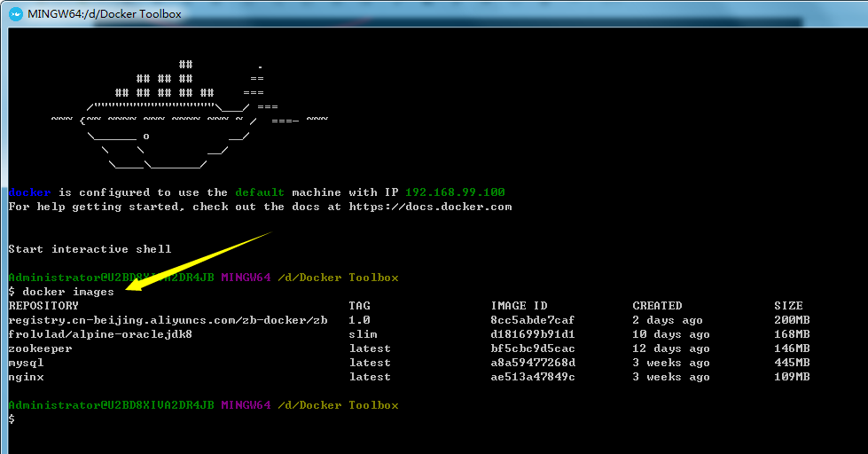Viewport: 868px width, 454px height.
Task: Click the window title MINGW64:/d/Docker Toolbox
Action: [x=105, y=14]
